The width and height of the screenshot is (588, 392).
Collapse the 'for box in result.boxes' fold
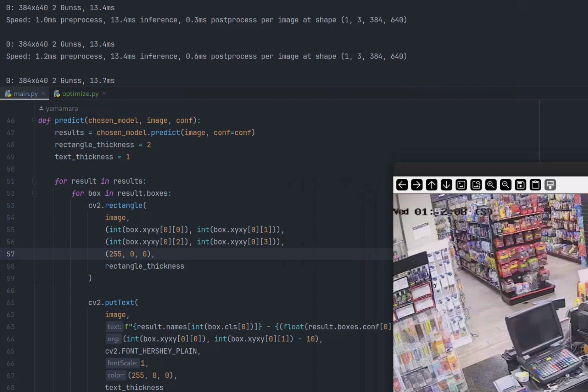pyautogui.click(x=35, y=193)
